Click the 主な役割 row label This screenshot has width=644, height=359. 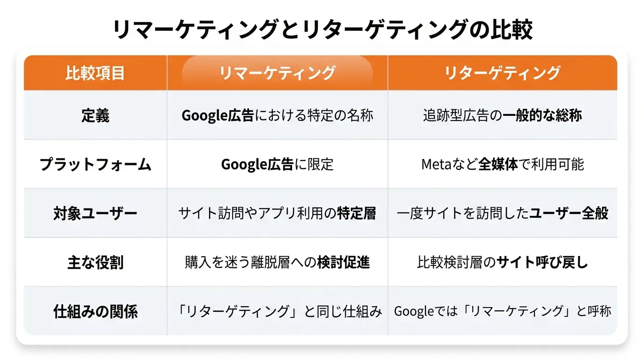click(x=95, y=262)
